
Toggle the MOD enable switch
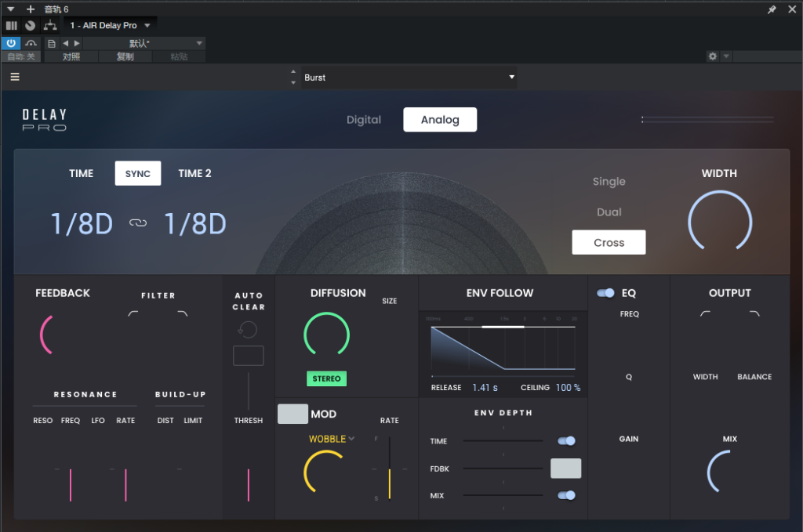293,414
